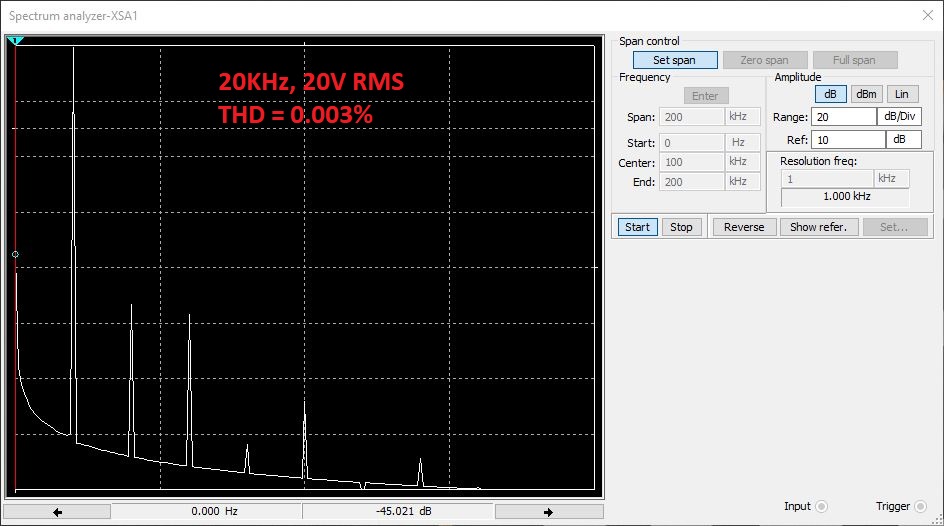Stop the spectrum analyzer

tap(682, 227)
